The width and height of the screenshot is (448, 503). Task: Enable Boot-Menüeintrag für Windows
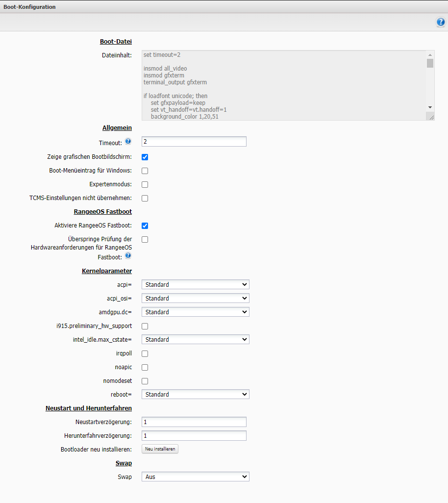pyautogui.click(x=145, y=171)
